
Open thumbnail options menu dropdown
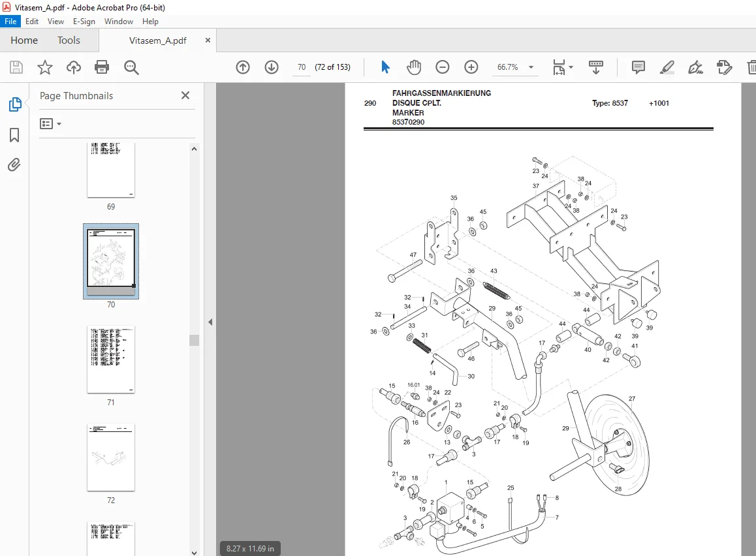(x=51, y=124)
